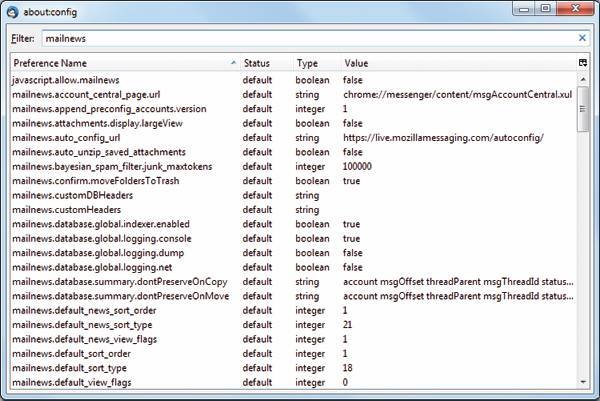Screen dimensions: 600x401
Task: Click the scrollbar up arrow
Action: (582, 78)
